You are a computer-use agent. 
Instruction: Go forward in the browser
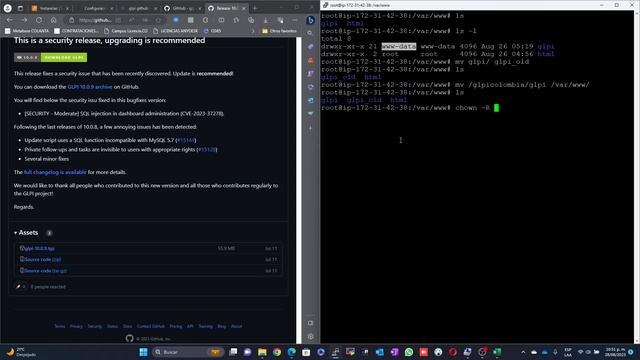click(24, 20)
